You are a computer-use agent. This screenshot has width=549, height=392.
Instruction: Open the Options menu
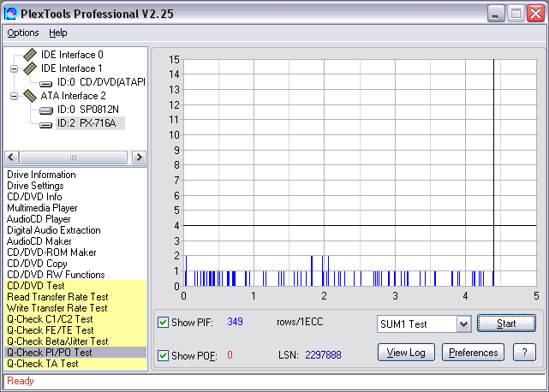pos(23,33)
